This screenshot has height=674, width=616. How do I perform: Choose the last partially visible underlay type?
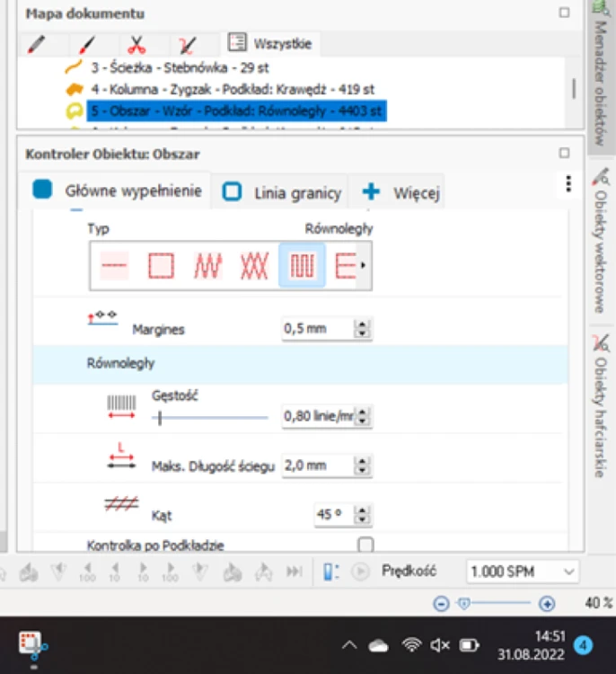345,265
